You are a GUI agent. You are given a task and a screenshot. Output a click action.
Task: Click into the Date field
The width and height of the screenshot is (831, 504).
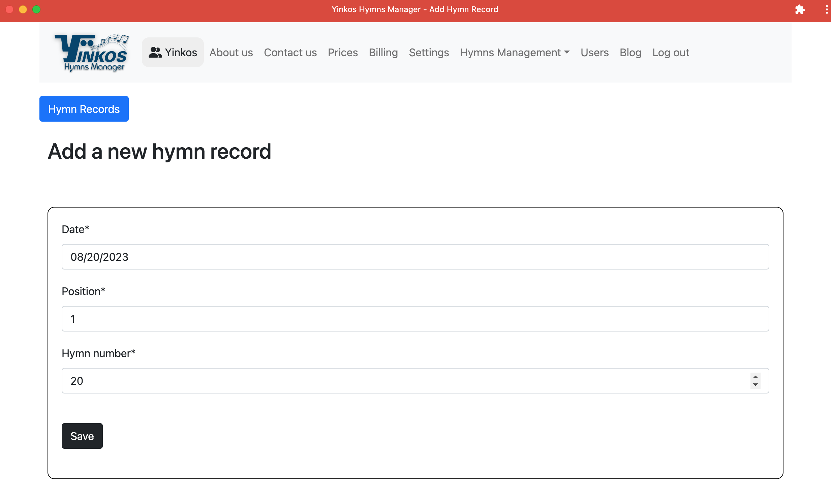click(x=415, y=257)
